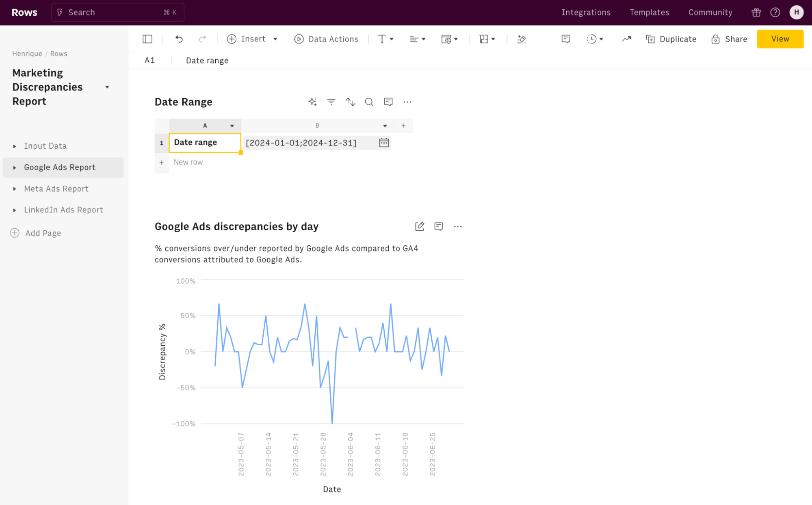Select row 1 header
Image resolution: width=812 pixels, height=505 pixels.
[162, 143]
